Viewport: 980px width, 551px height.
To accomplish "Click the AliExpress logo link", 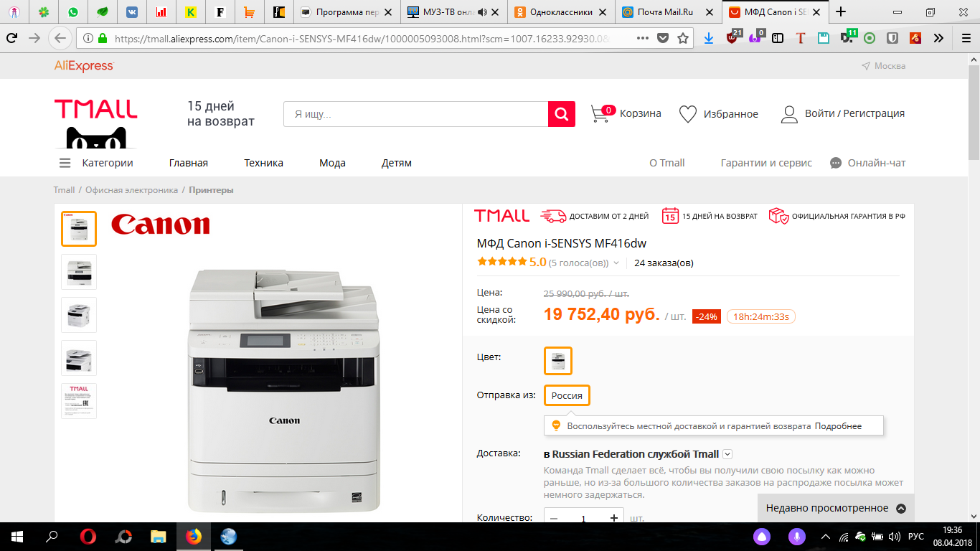I will point(84,66).
